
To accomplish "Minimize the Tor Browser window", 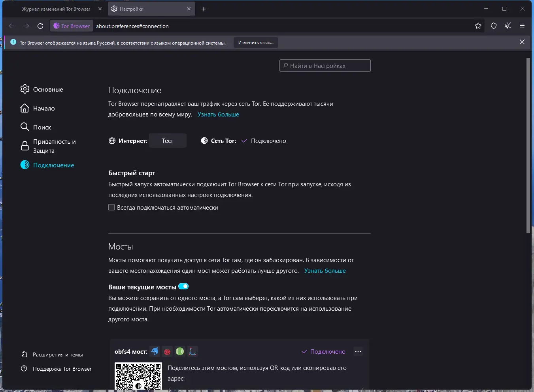I will 486,9.
